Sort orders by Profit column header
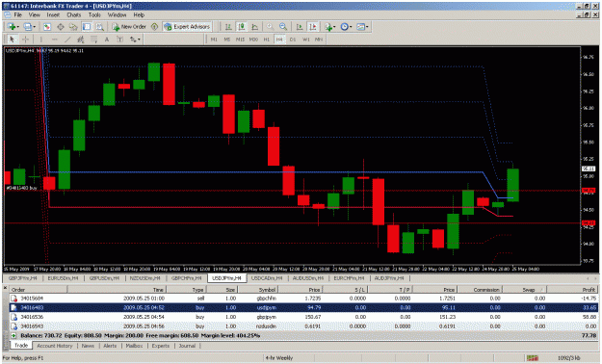 (572, 290)
